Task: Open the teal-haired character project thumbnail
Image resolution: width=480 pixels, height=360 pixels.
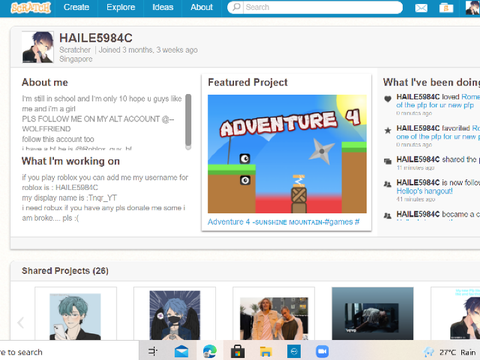Action: 75,317
